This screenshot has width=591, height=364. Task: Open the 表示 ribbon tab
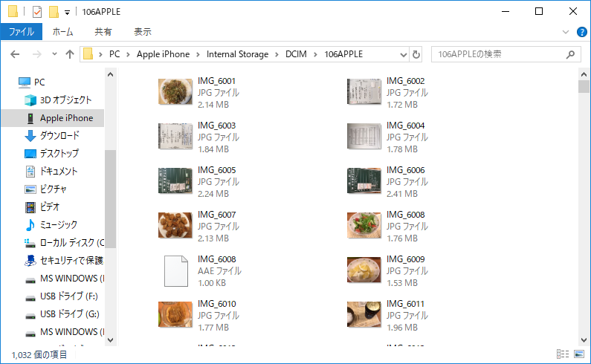tap(143, 32)
